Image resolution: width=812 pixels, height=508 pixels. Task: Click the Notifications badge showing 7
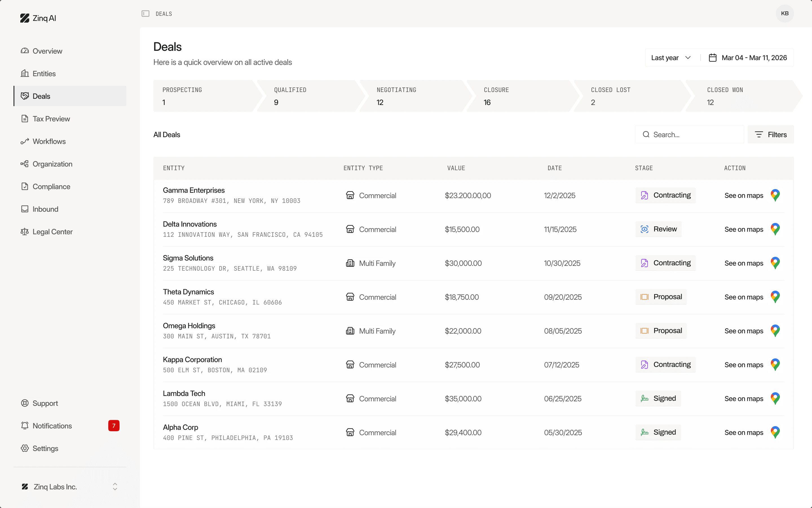[114, 426]
